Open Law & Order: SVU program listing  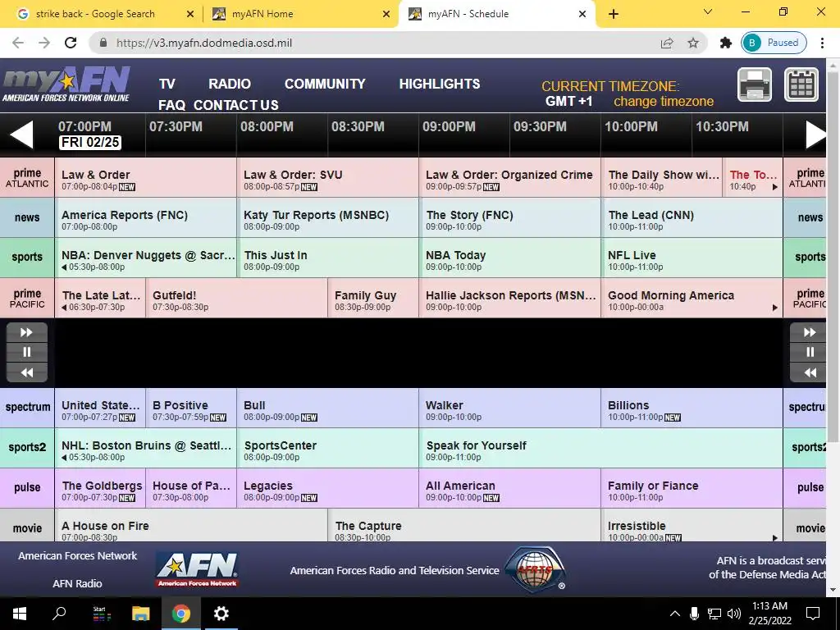(327, 177)
